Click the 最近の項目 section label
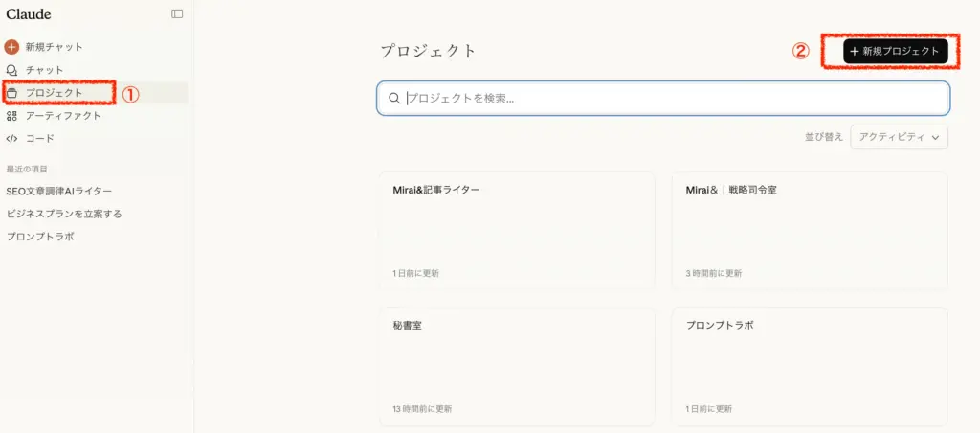Viewport: 980px width, 433px height. tap(27, 169)
